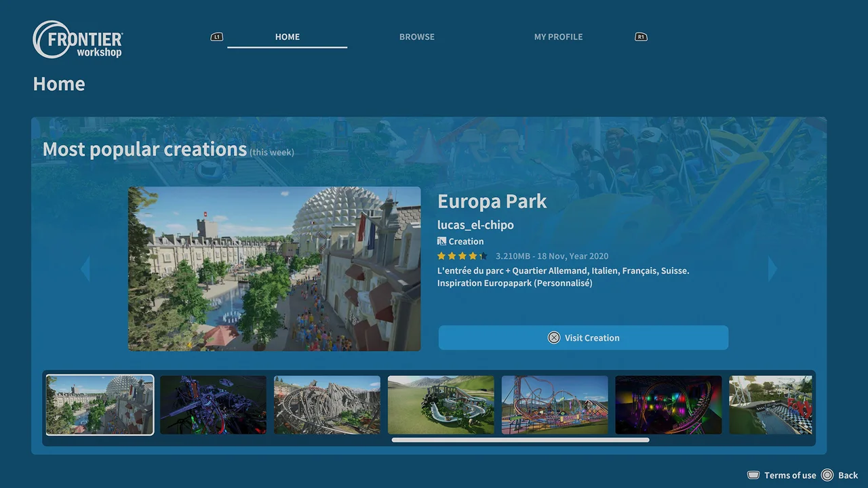Click the Frontier Workshop logo
Image resolution: width=868 pixels, height=488 pixels.
tap(78, 39)
